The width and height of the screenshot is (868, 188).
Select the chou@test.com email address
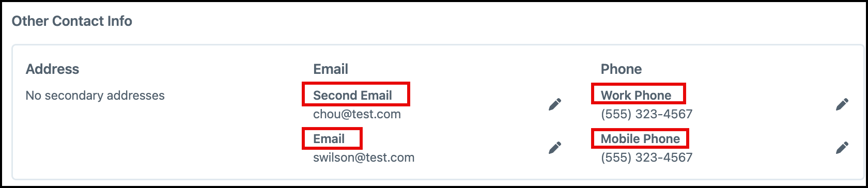tap(357, 114)
